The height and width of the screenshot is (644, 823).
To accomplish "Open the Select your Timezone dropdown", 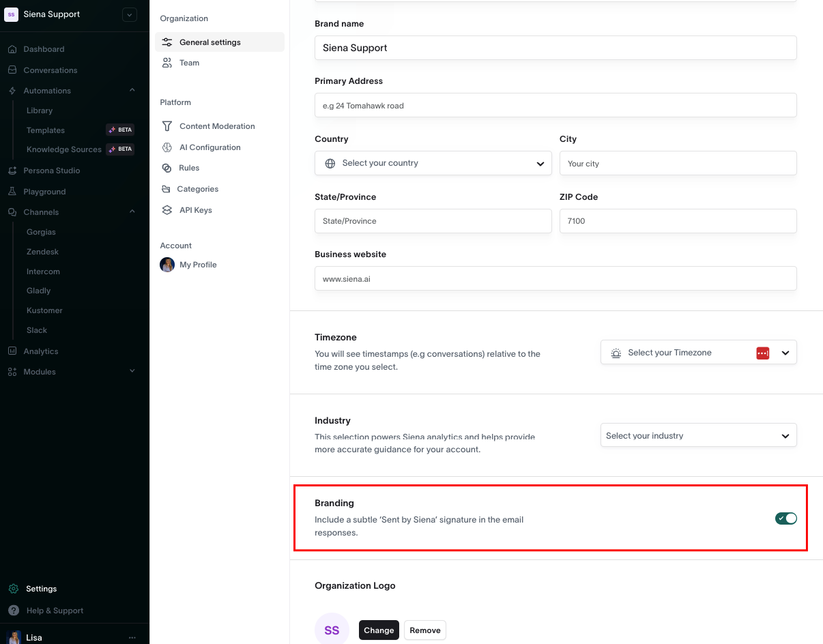I will [698, 353].
